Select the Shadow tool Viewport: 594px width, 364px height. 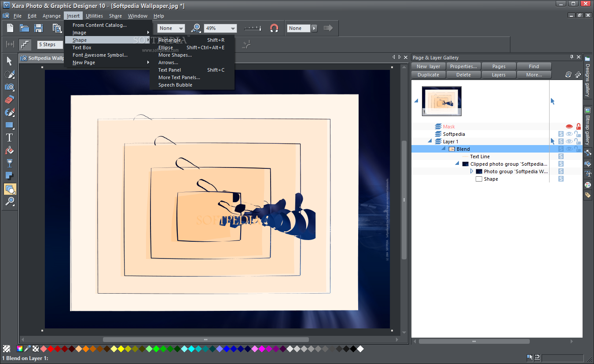[10, 176]
